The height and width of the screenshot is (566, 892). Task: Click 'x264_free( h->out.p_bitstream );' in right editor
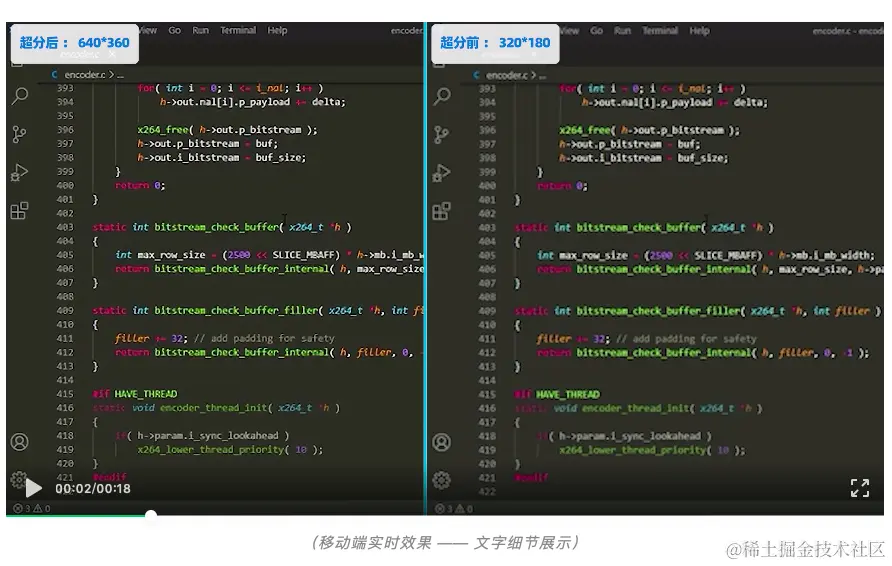tap(649, 130)
